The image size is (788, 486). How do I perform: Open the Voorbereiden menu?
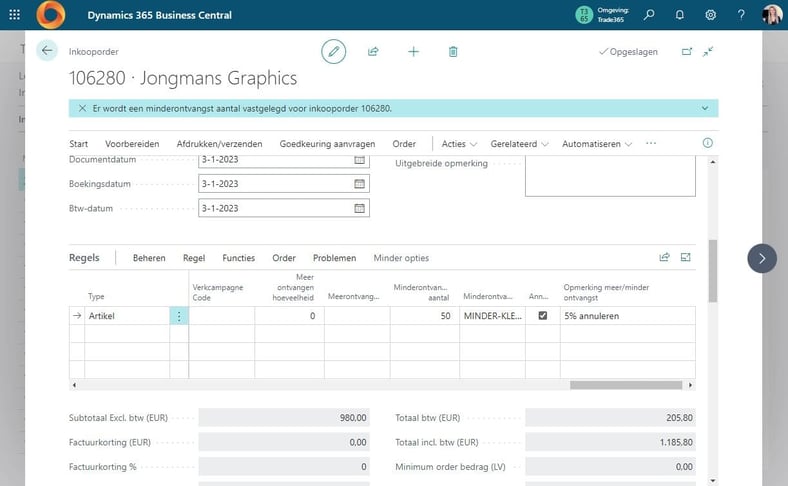[132, 144]
